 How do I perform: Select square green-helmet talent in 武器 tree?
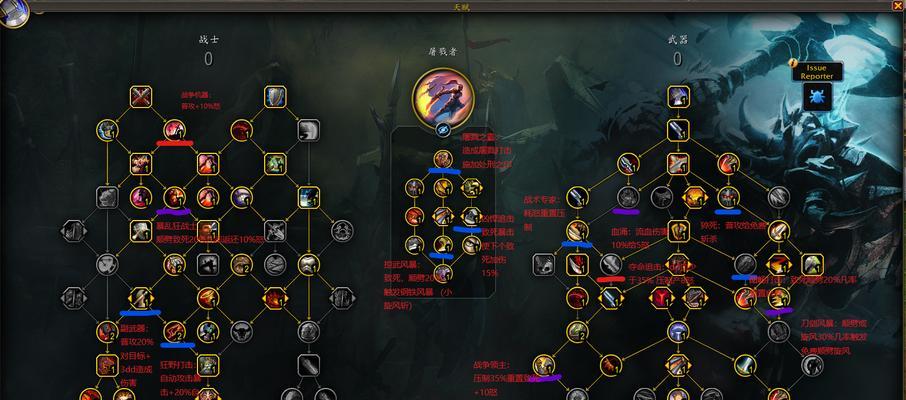point(812,265)
